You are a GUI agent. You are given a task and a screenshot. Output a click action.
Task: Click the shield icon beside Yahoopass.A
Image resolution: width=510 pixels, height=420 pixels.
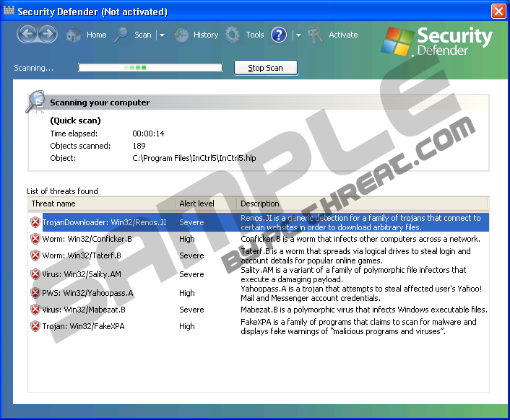click(35, 293)
